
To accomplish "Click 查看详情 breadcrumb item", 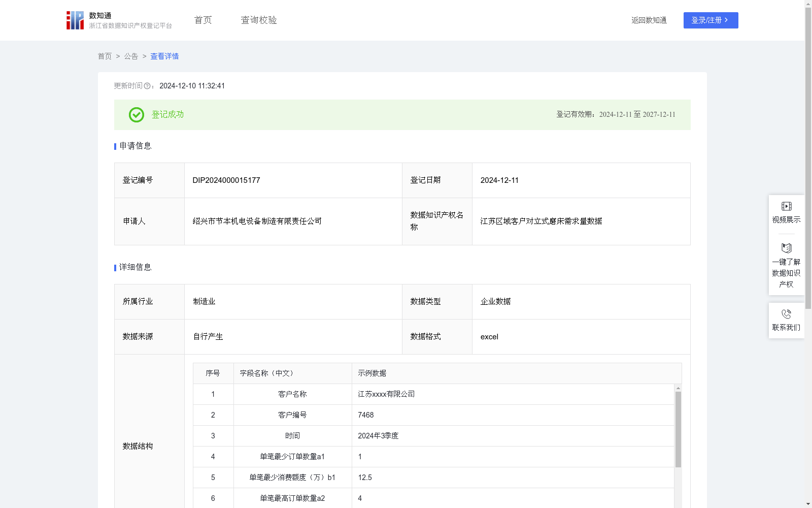I will pyautogui.click(x=164, y=56).
